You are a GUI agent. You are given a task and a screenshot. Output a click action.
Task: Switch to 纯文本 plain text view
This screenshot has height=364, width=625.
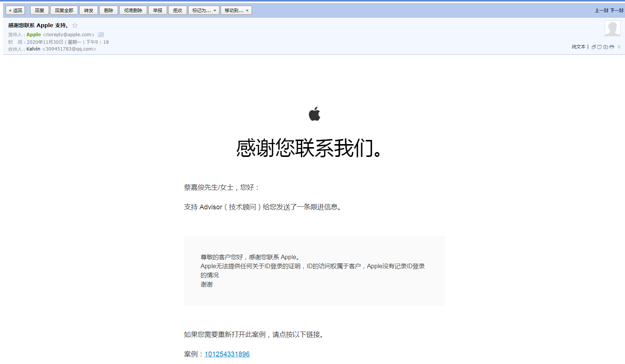(578, 47)
